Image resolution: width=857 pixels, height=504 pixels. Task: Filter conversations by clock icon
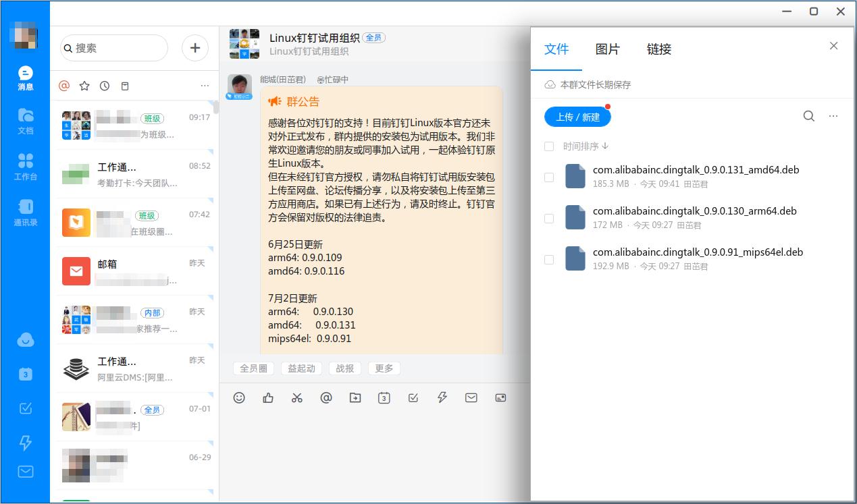pos(105,86)
